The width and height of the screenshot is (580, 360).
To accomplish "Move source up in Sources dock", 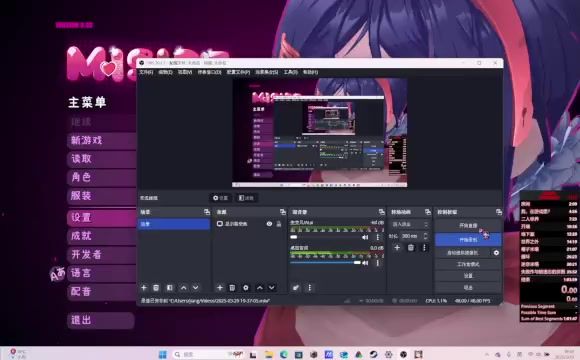I will [260, 287].
